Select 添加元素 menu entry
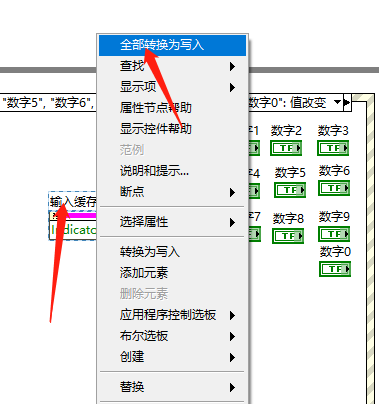This screenshot has height=404, width=379. (173, 273)
